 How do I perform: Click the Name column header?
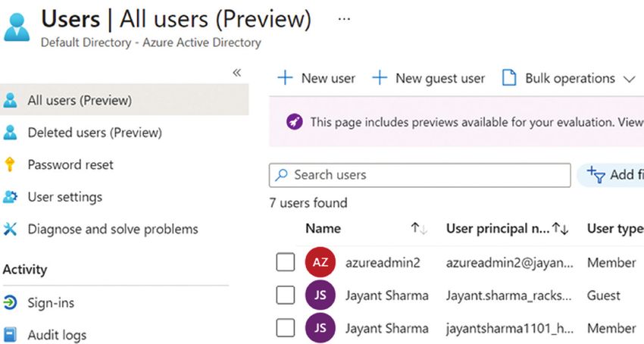(x=324, y=229)
